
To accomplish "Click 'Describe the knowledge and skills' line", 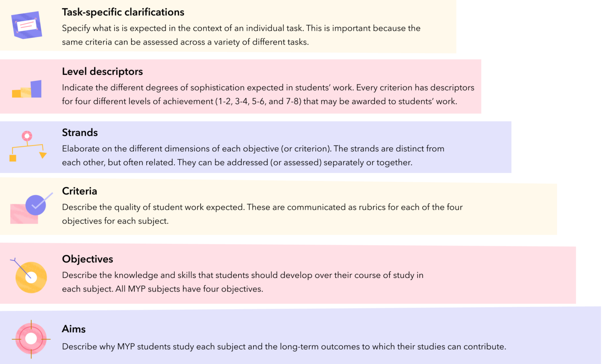I will (x=243, y=275).
